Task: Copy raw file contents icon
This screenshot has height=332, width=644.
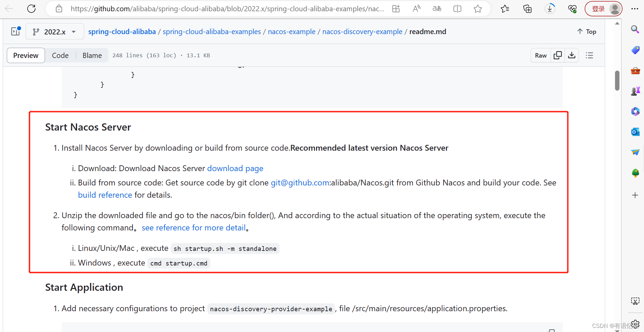Action: (x=558, y=55)
